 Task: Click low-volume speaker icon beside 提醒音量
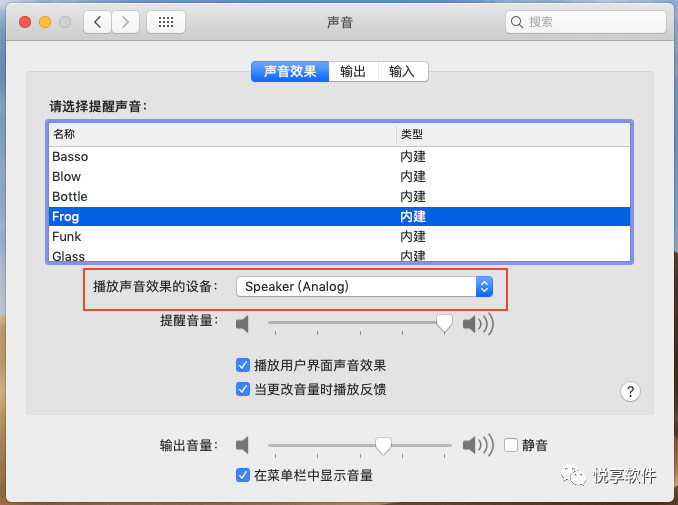click(243, 324)
